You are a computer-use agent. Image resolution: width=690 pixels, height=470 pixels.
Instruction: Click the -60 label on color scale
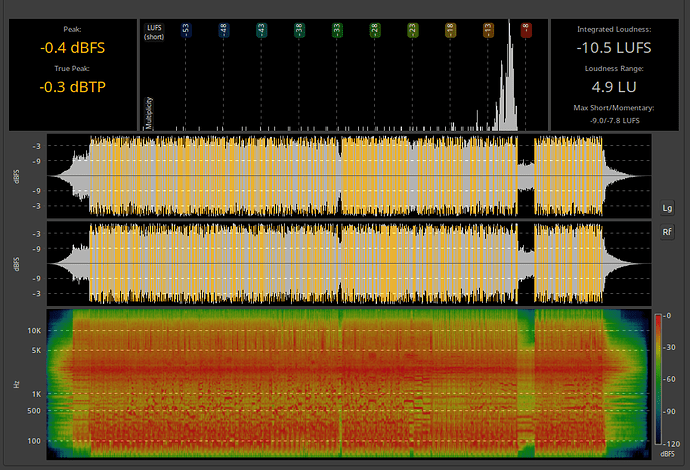pyautogui.click(x=669, y=379)
